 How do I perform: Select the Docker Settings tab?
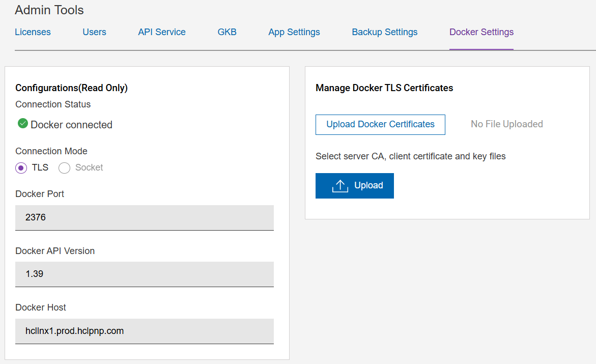point(481,32)
